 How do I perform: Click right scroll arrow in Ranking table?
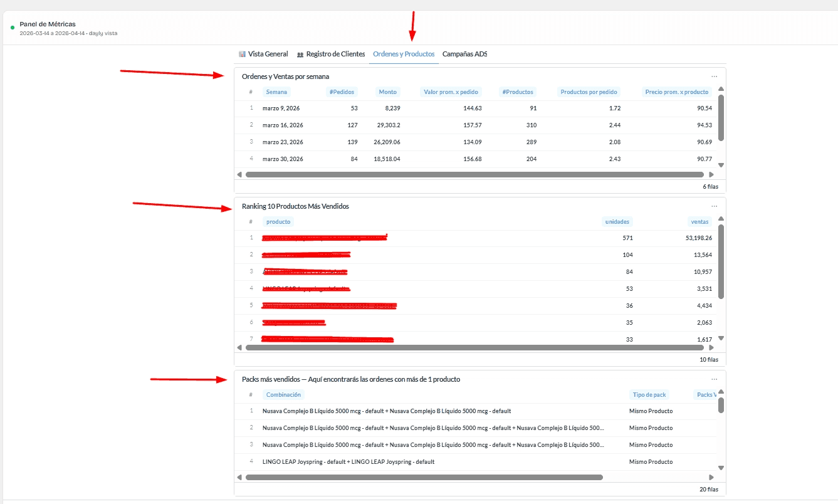(x=711, y=347)
